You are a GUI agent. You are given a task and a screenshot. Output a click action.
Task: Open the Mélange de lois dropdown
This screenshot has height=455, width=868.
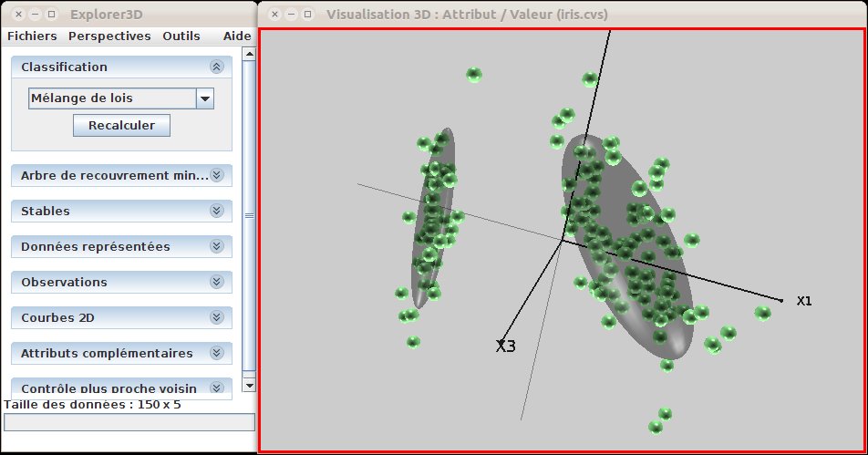coord(205,98)
